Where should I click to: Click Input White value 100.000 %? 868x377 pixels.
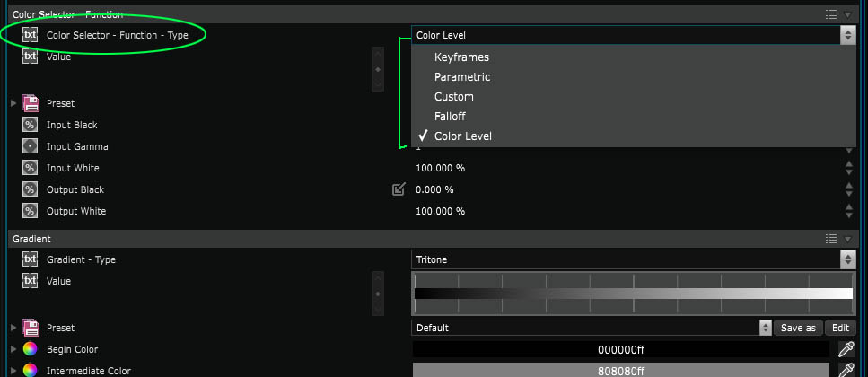pos(440,168)
